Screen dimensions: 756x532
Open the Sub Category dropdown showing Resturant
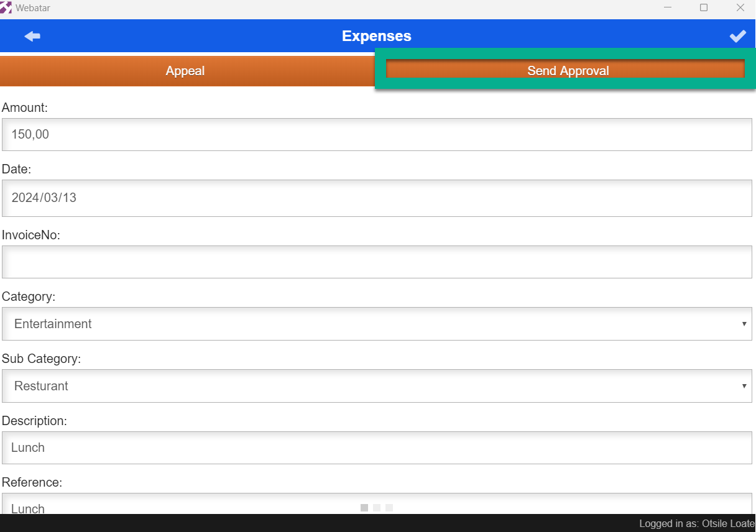tap(377, 386)
